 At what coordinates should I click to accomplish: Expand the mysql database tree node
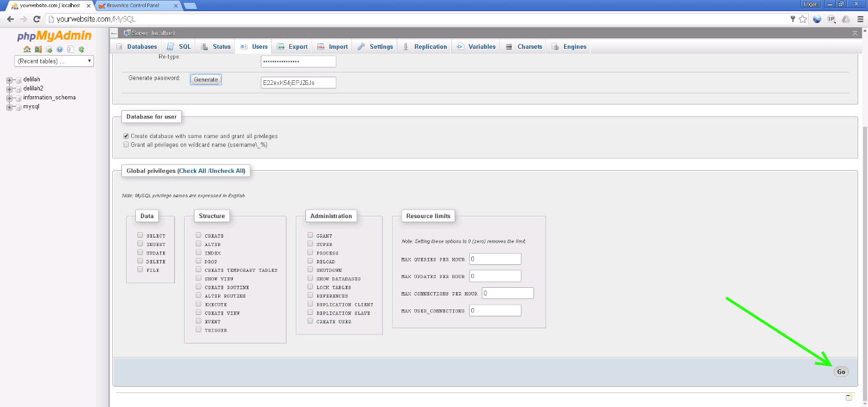click(x=9, y=107)
